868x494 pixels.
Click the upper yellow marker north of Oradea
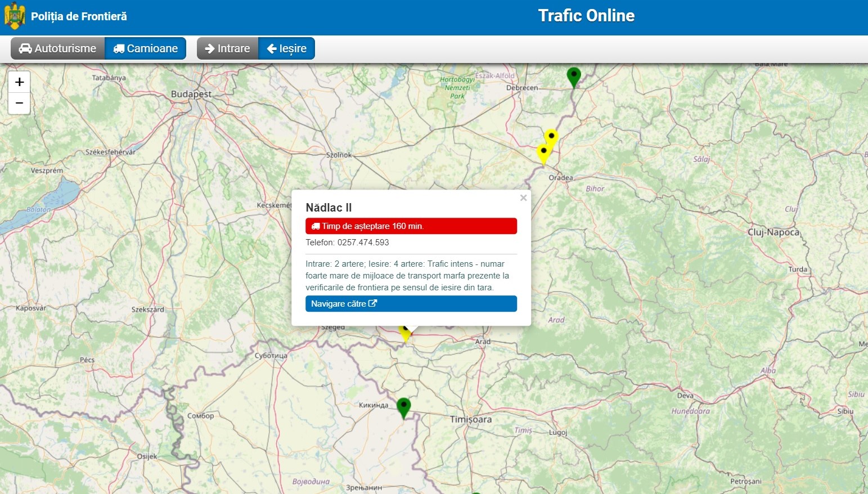pyautogui.click(x=551, y=137)
